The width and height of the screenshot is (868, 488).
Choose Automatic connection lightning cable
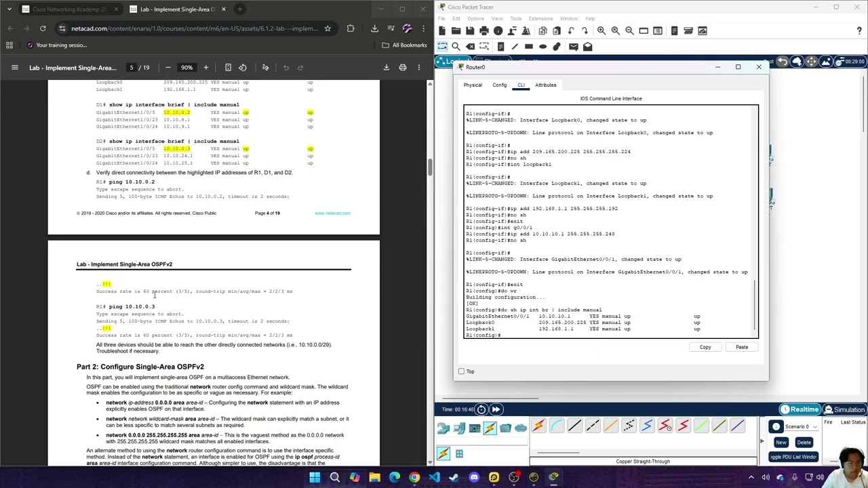coord(538,426)
